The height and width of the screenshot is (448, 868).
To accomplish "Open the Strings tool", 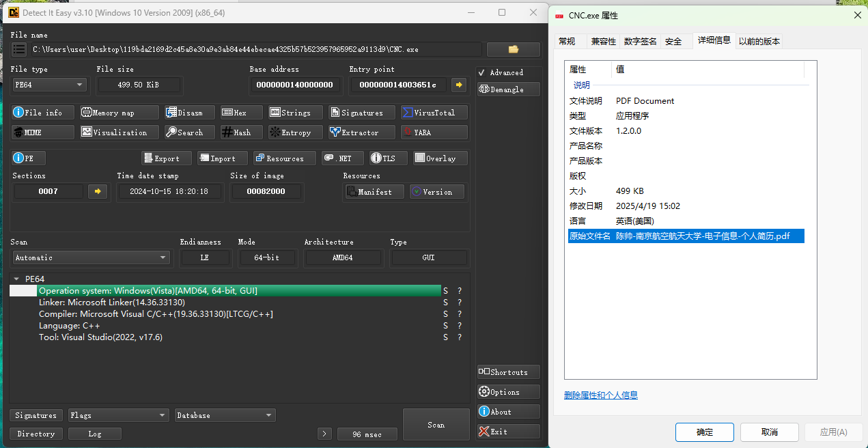I will 295,113.
